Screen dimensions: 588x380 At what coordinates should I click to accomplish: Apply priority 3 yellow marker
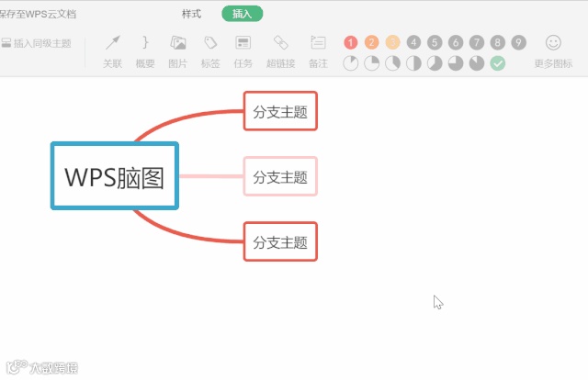click(392, 42)
